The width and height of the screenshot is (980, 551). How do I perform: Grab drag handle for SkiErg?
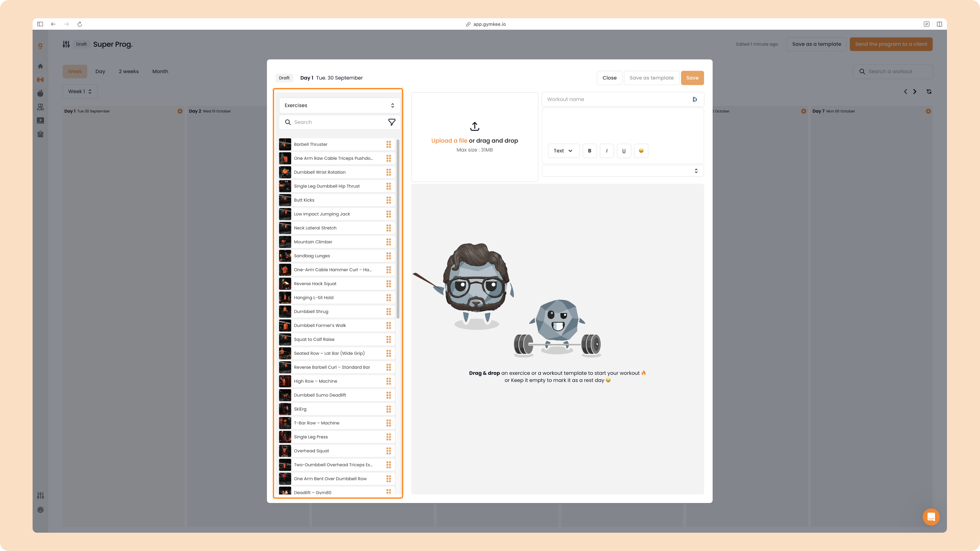coord(388,409)
